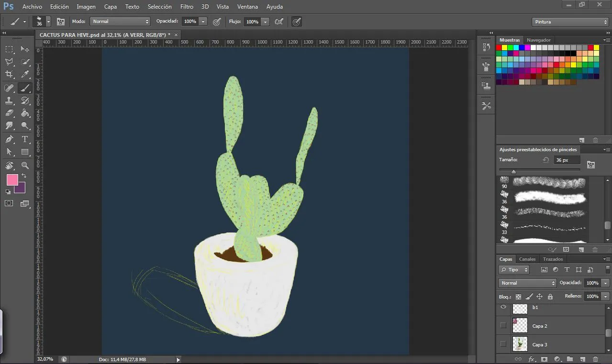Open the Relleno dropdown arrow
The height and width of the screenshot is (364, 612).
click(x=605, y=297)
